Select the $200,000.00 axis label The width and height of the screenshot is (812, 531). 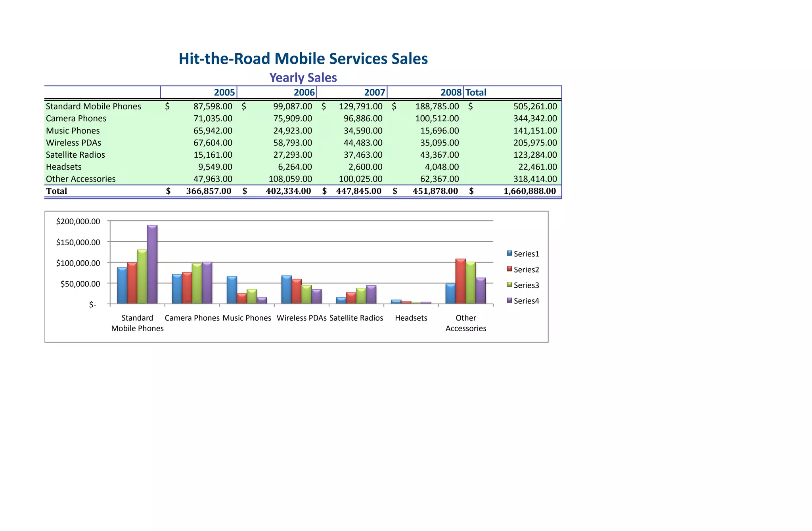pyautogui.click(x=78, y=221)
